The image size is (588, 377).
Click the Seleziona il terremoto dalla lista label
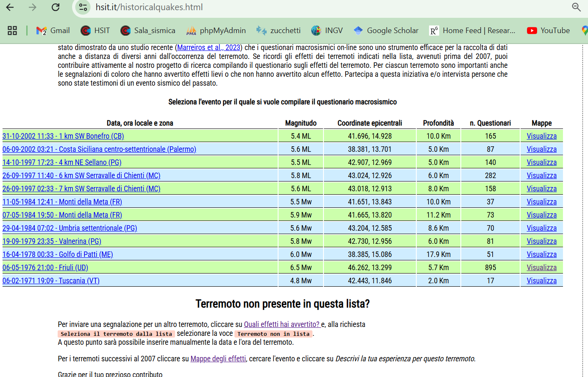pos(117,334)
